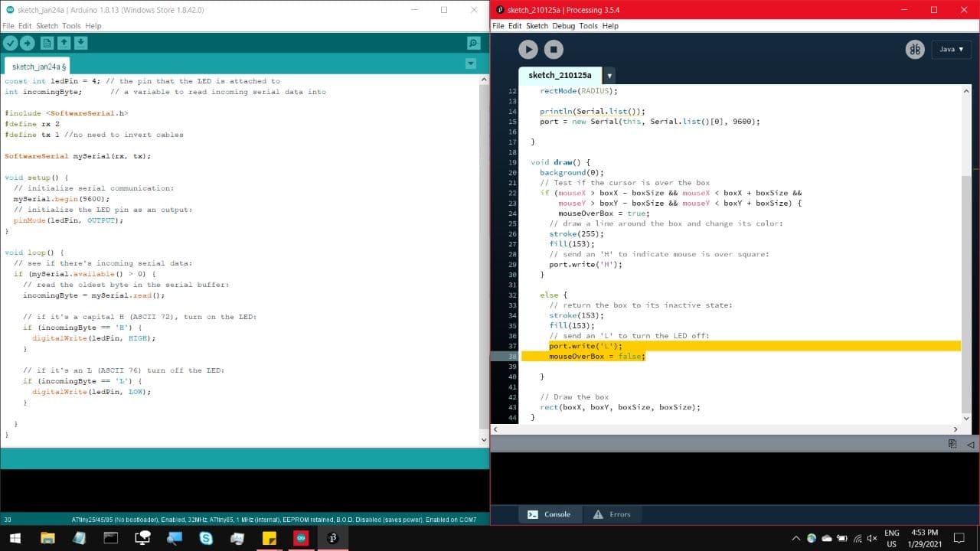The width and height of the screenshot is (980, 551).
Task: Click 'void draw() {' line in Processing
Action: coord(560,162)
